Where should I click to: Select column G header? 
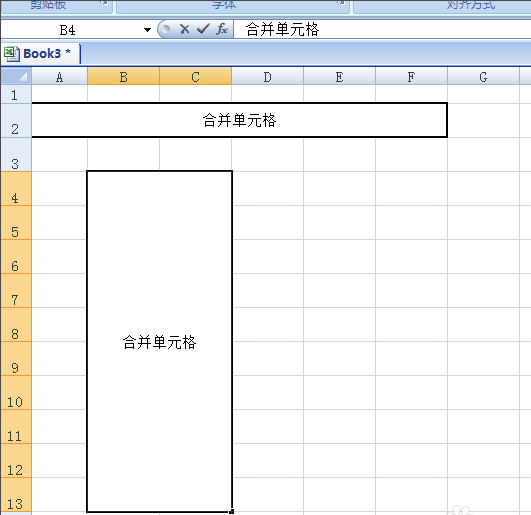click(483, 77)
